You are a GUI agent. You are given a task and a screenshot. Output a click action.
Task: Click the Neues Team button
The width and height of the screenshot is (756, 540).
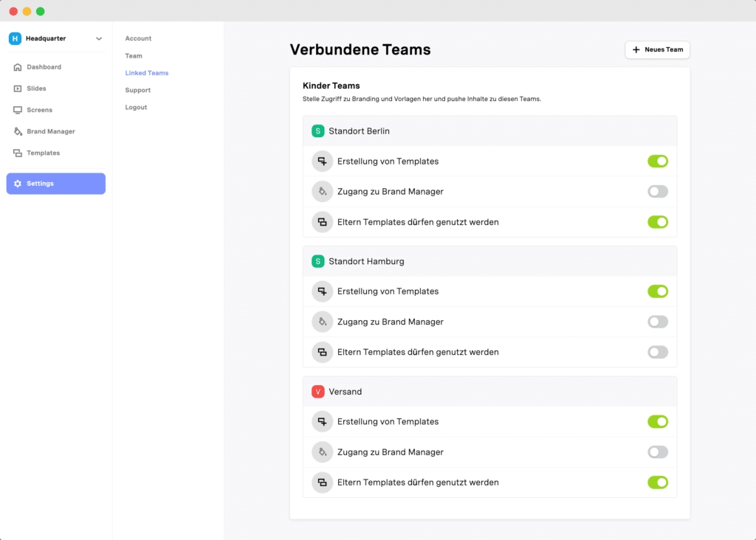point(657,49)
